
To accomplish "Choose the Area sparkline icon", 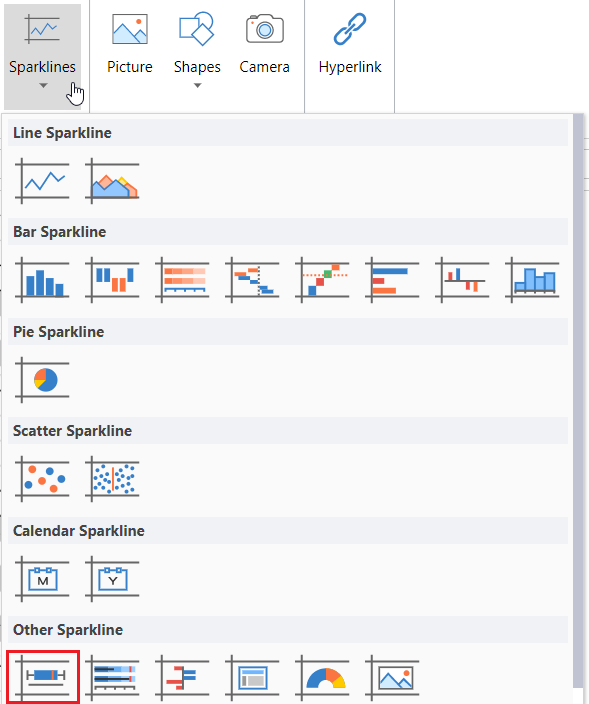I will click(x=112, y=181).
